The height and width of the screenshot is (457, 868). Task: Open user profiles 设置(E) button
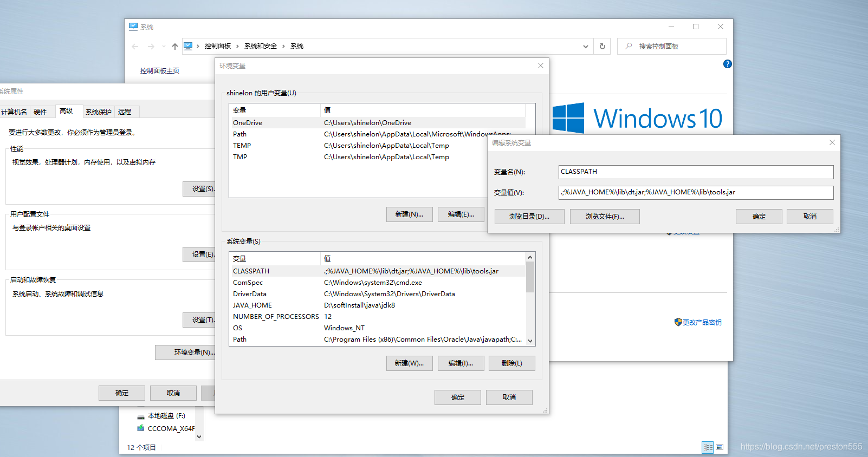tap(199, 254)
